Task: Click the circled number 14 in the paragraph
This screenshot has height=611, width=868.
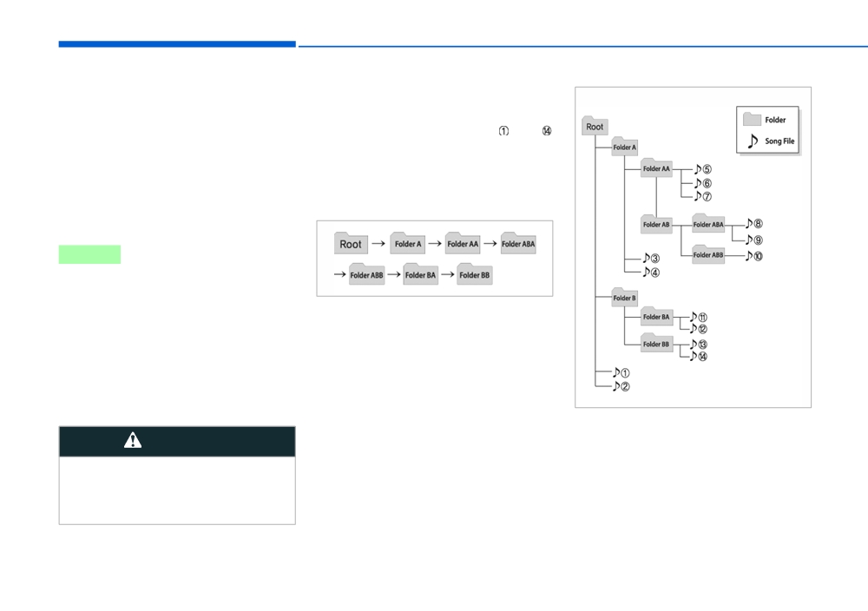Action: [x=547, y=131]
